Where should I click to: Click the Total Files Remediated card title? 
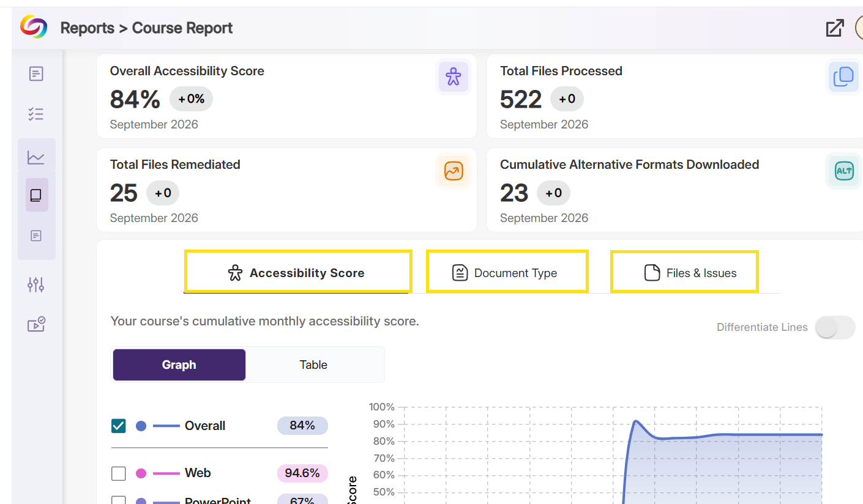click(x=175, y=165)
